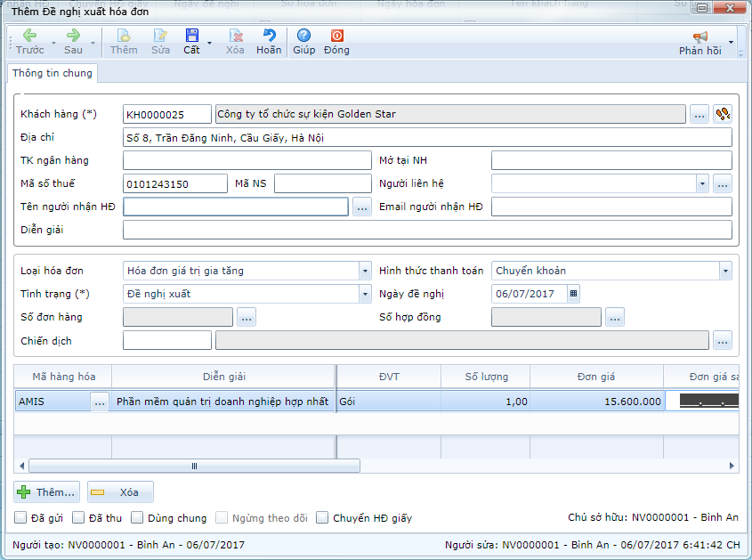Open Giúp help icon
The width and height of the screenshot is (752, 560).
click(x=303, y=36)
